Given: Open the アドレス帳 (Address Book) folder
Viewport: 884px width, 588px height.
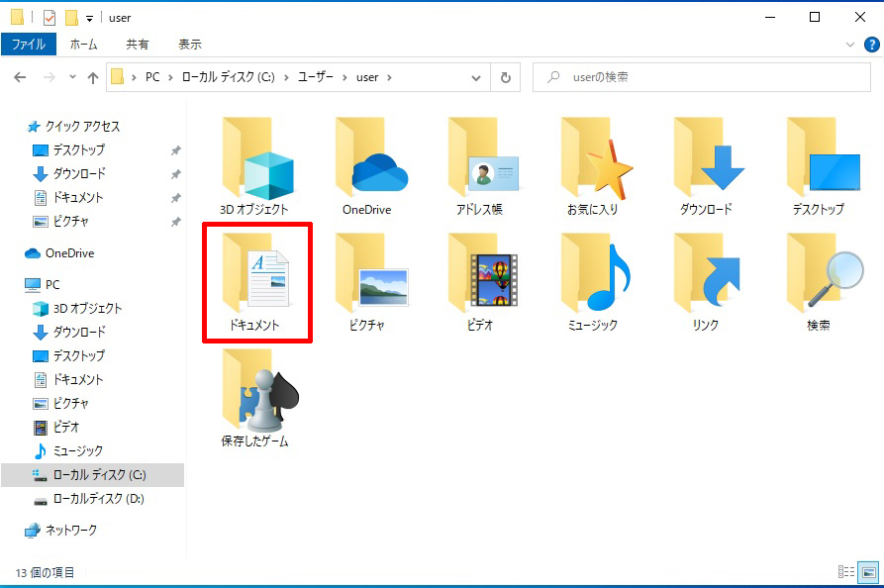Looking at the screenshot, I should tap(486, 163).
